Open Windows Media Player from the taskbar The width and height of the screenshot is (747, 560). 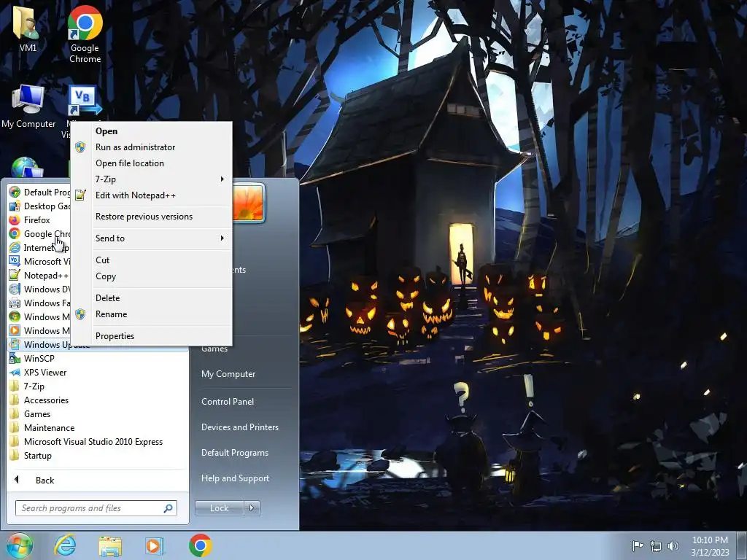click(x=154, y=545)
